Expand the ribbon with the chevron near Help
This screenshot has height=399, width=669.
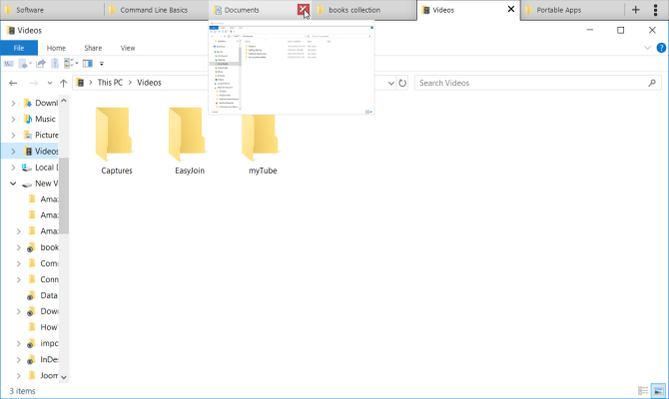[x=647, y=48]
